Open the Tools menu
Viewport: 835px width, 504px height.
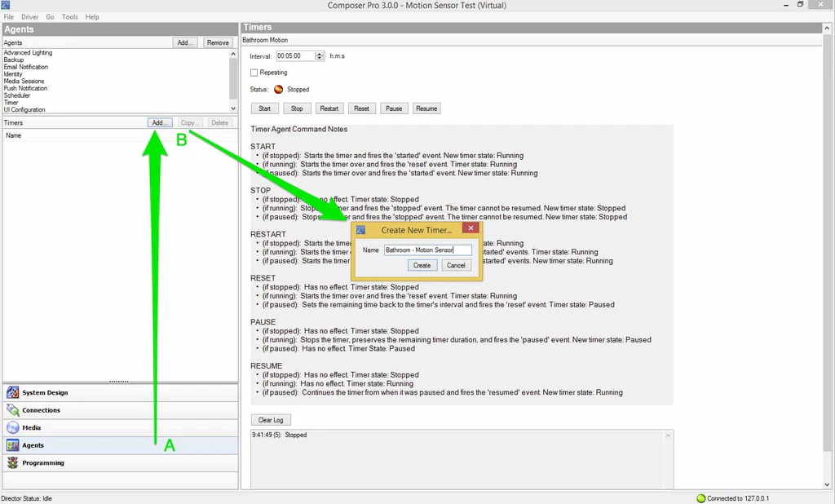[70, 16]
